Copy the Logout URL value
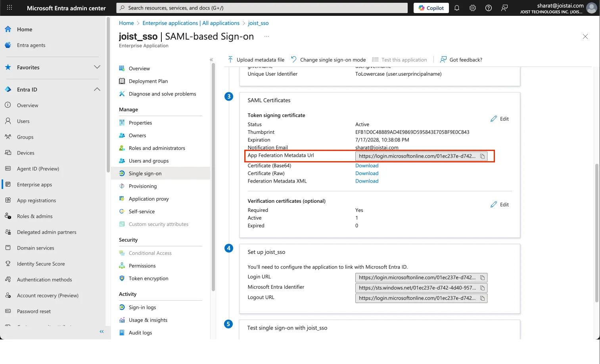This screenshot has width=600, height=364. tap(482, 298)
